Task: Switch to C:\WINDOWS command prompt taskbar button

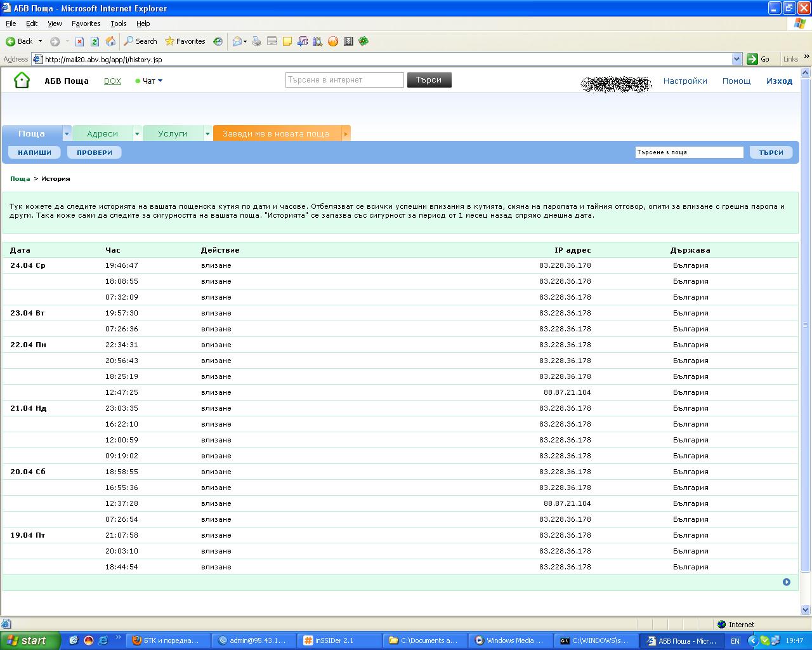Action: [x=596, y=640]
